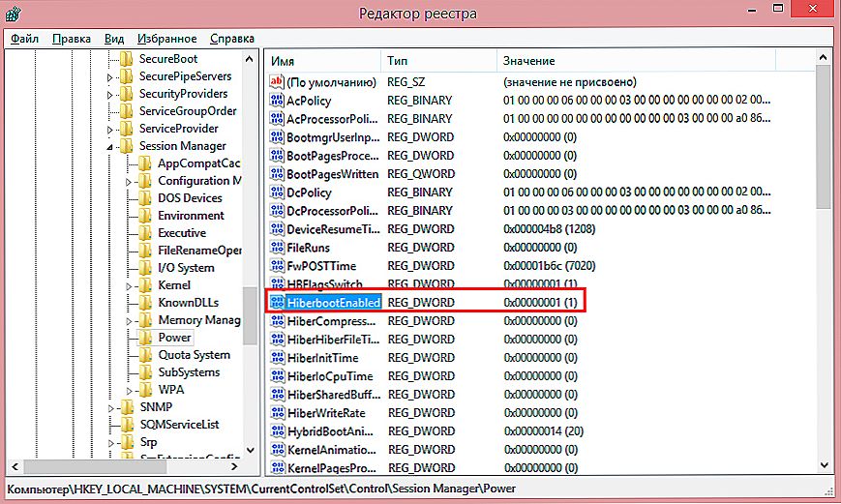This screenshot has width=841, height=504.
Task: Click the DcPolicy value icon
Action: [x=277, y=192]
